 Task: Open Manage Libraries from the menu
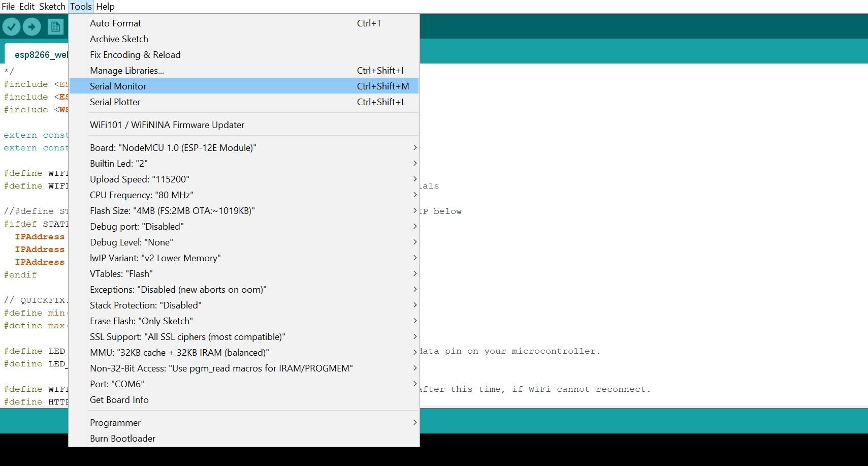coord(244,71)
